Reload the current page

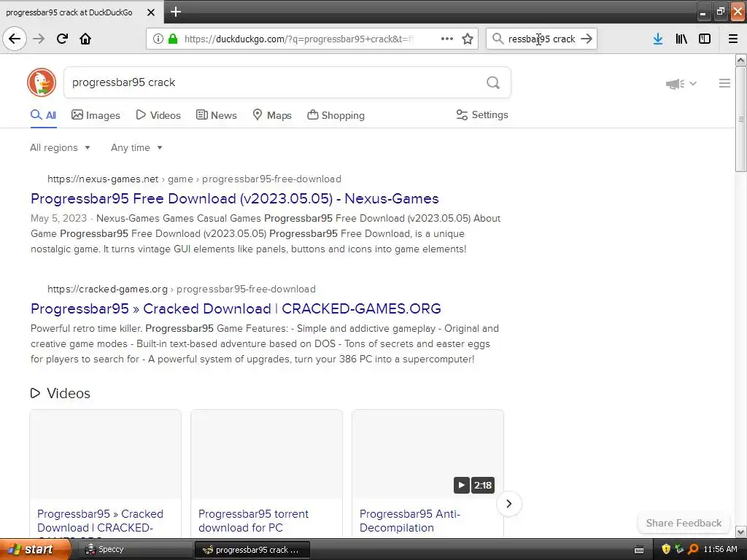[62, 39]
